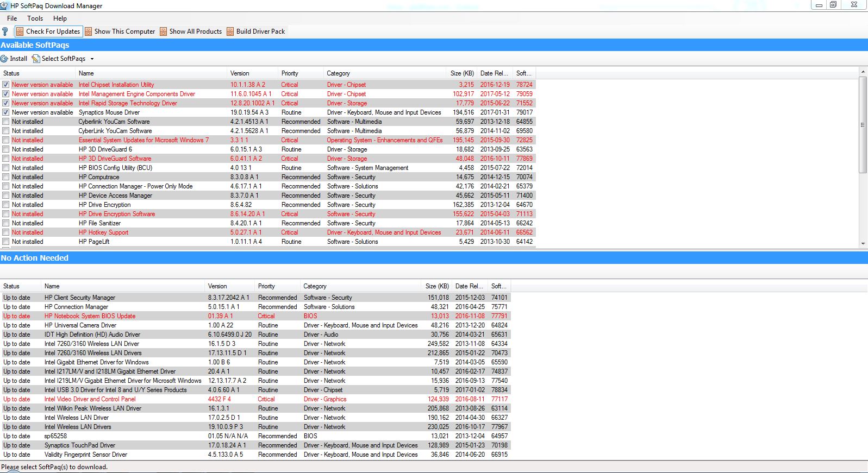Check HP PageLift checkbox
This screenshot has height=473, width=868.
click(6, 242)
